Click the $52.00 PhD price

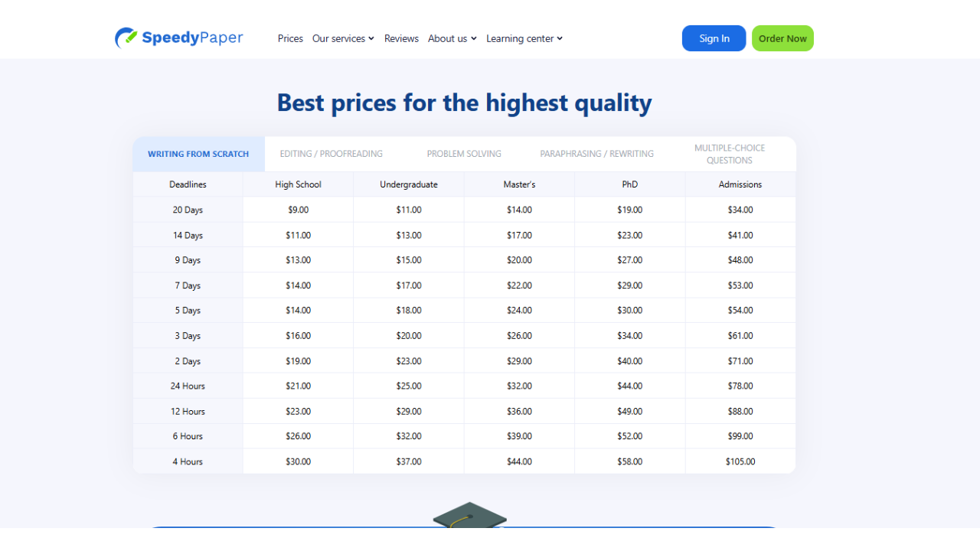[x=630, y=436]
